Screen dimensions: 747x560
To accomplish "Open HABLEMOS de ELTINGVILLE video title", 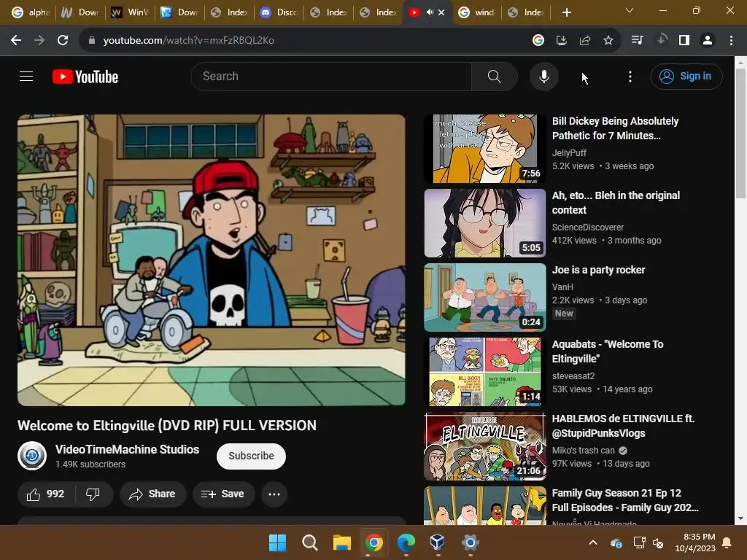I will click(623, 426).
